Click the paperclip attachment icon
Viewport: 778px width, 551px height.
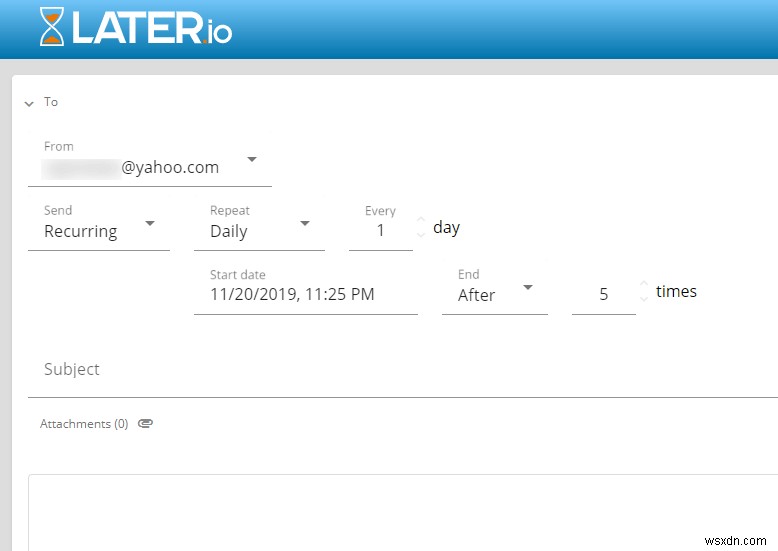point(145,424)
